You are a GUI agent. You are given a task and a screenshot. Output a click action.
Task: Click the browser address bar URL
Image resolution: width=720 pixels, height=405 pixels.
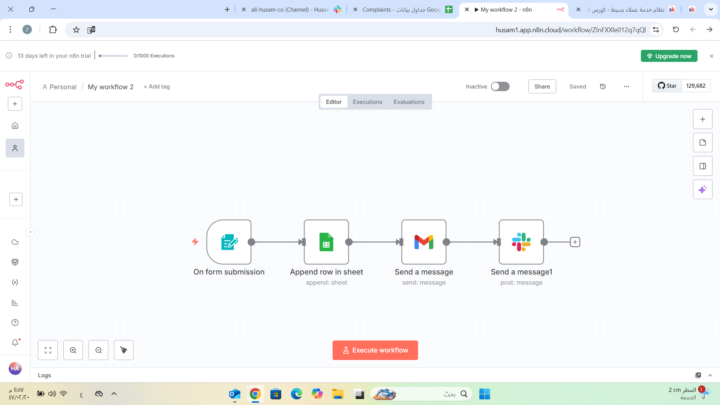570,30
